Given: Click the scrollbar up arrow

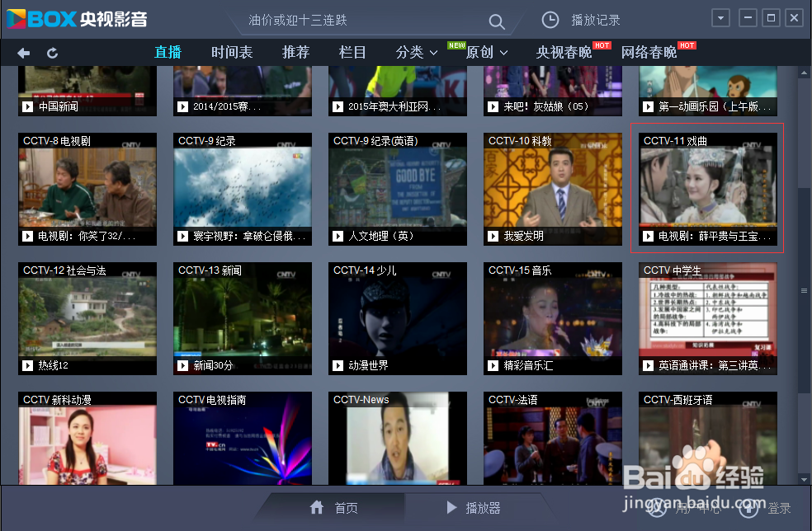Looking at the screenshot, I should [x=804, y=73].
